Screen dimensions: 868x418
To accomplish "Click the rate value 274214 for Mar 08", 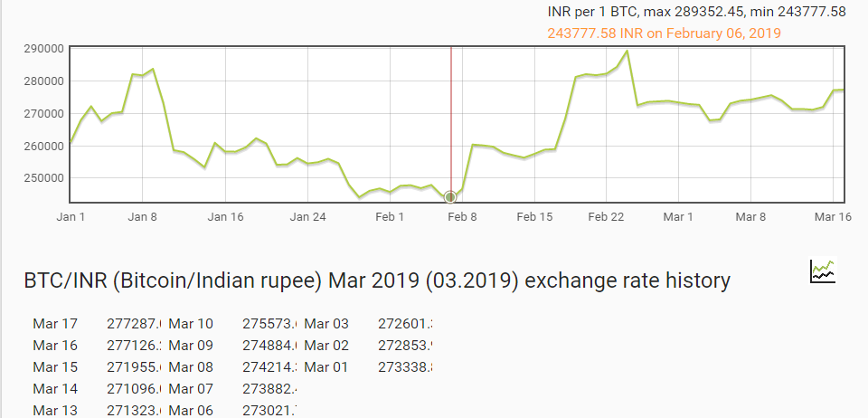I will click(270, 367).
